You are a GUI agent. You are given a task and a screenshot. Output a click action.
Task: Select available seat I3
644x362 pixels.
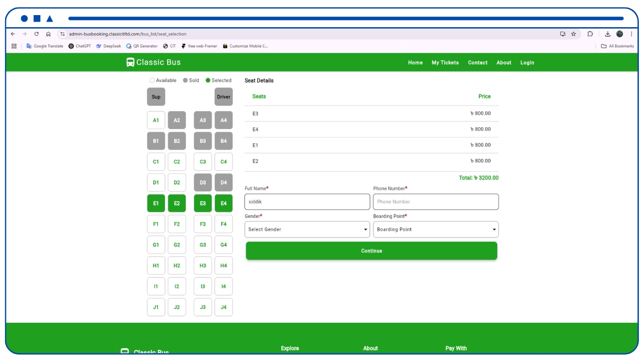coord(203,287)
